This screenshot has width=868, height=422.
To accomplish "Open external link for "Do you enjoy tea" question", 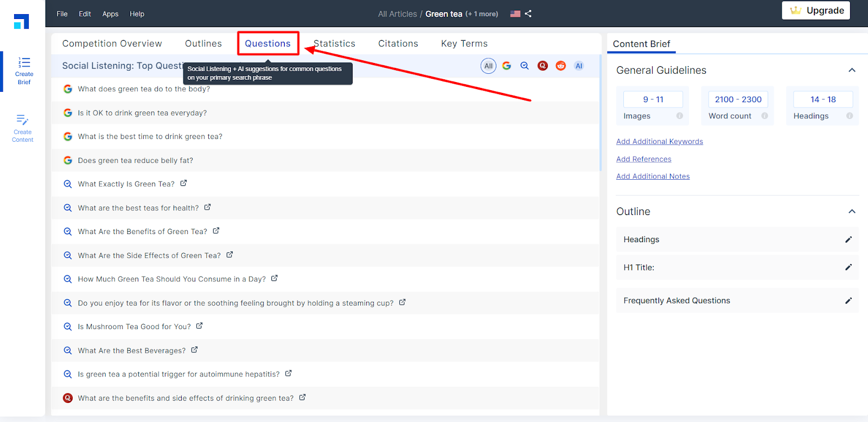I will [403, 303].
